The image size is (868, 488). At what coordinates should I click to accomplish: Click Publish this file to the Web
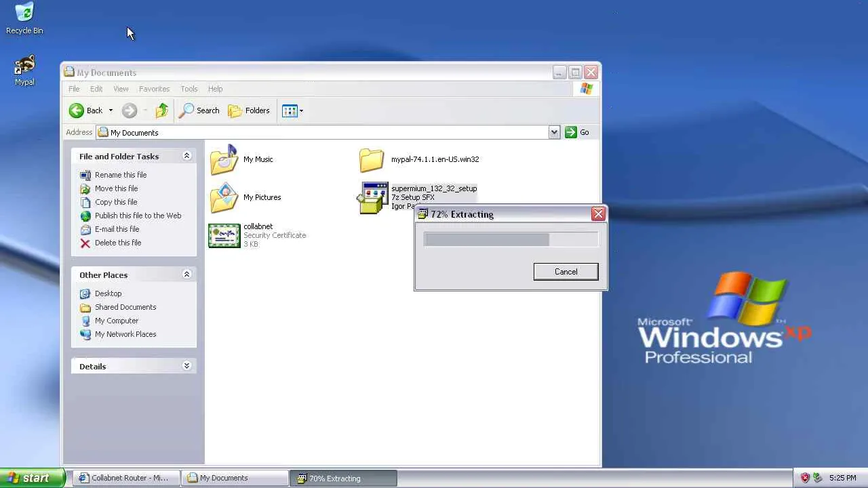[138, 216]
